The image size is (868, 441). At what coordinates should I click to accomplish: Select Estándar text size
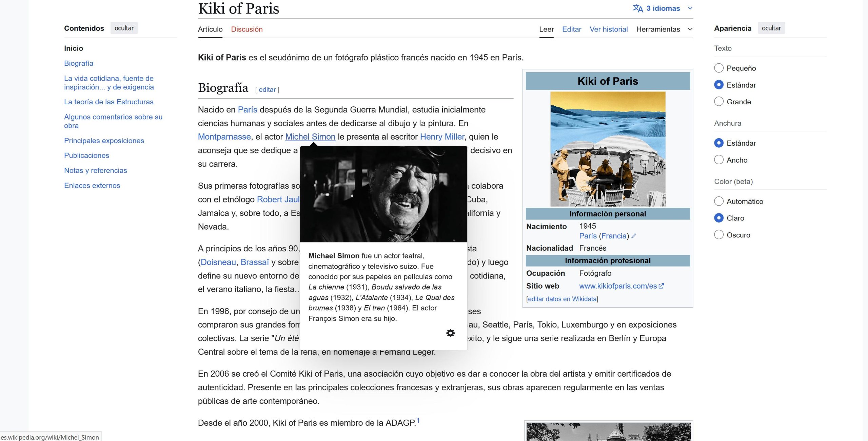[719, 85]
